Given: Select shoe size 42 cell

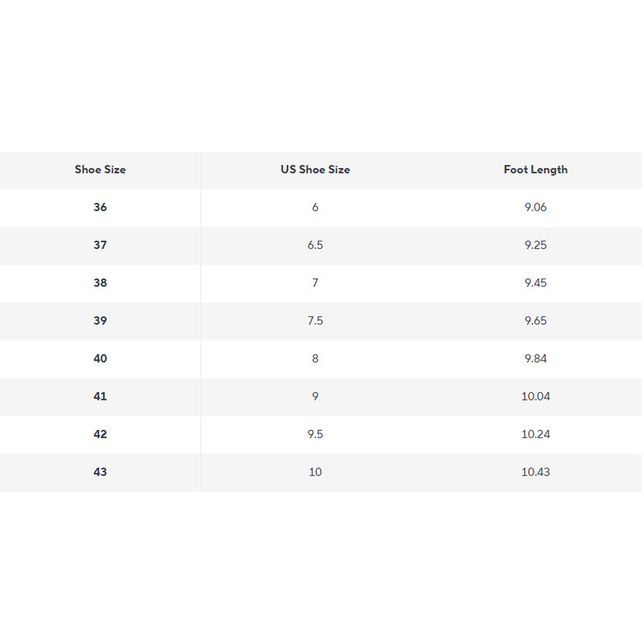Looking at the screenshot, I should (100, 434).
